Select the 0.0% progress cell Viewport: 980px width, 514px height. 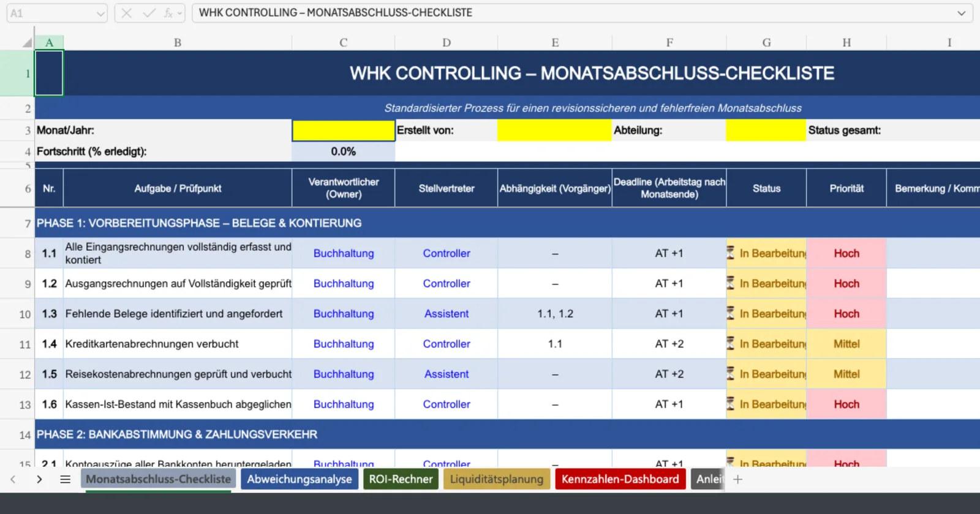(x=344, y=152)
